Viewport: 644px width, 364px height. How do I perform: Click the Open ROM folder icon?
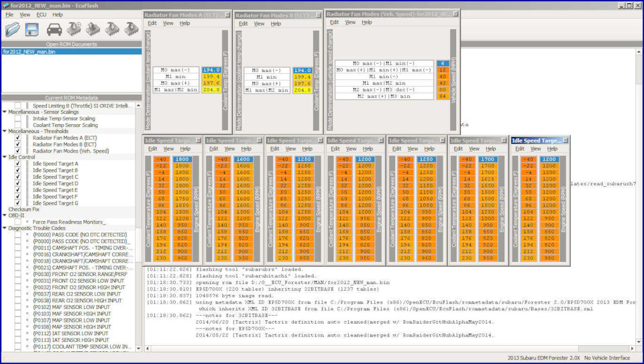[x=13, y=29]
